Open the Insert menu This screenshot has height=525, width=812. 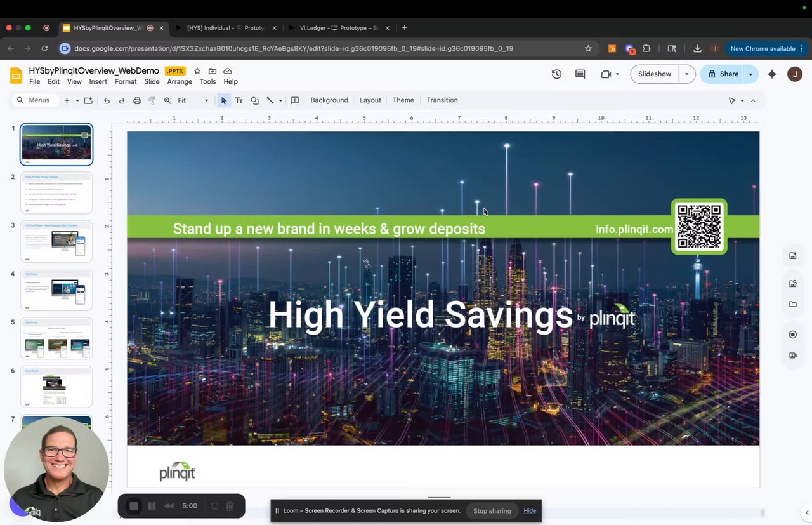coord(98,82)
